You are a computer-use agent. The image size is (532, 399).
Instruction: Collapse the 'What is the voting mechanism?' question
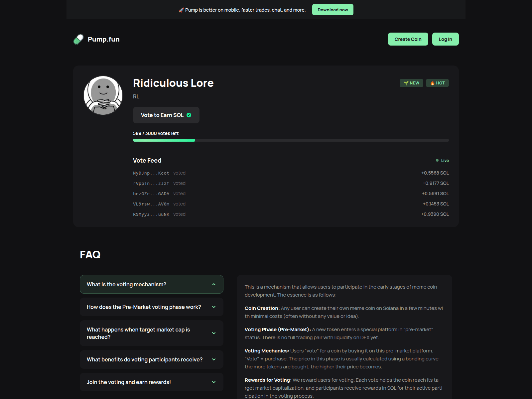[x=152, y=284]
